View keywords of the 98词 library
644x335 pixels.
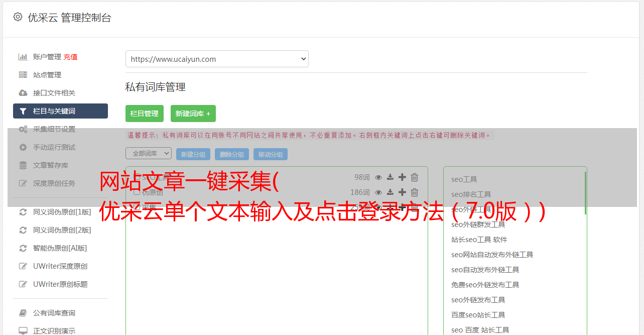[x=378, y=177]
